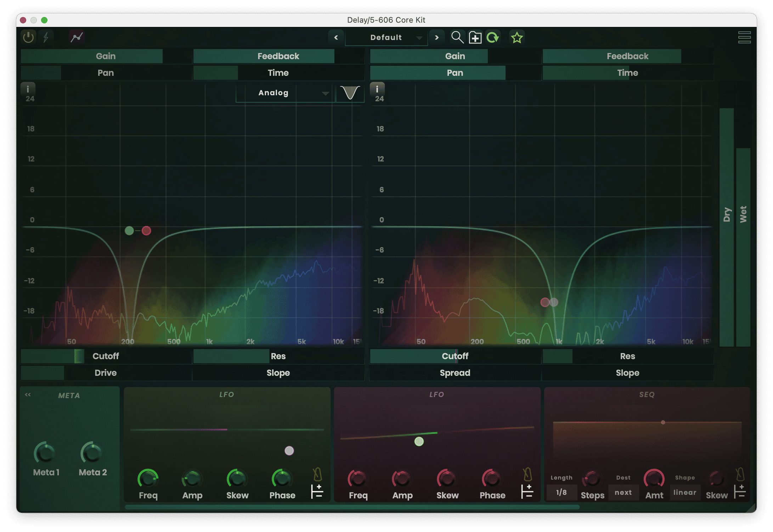Screen dimensions: 773x532
Task: Open the Default preset dropdown
Action: pyautogui.click(x=386, y=38)
